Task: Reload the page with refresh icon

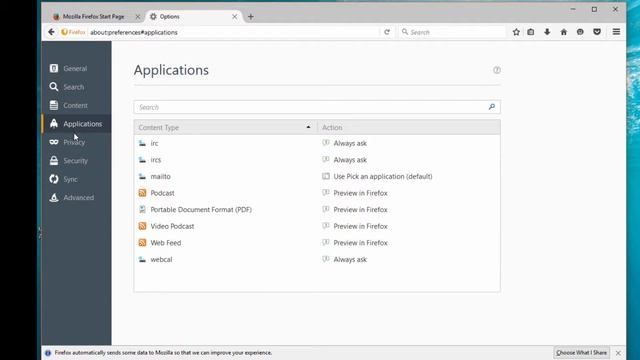Action: [x=387, y=32]
